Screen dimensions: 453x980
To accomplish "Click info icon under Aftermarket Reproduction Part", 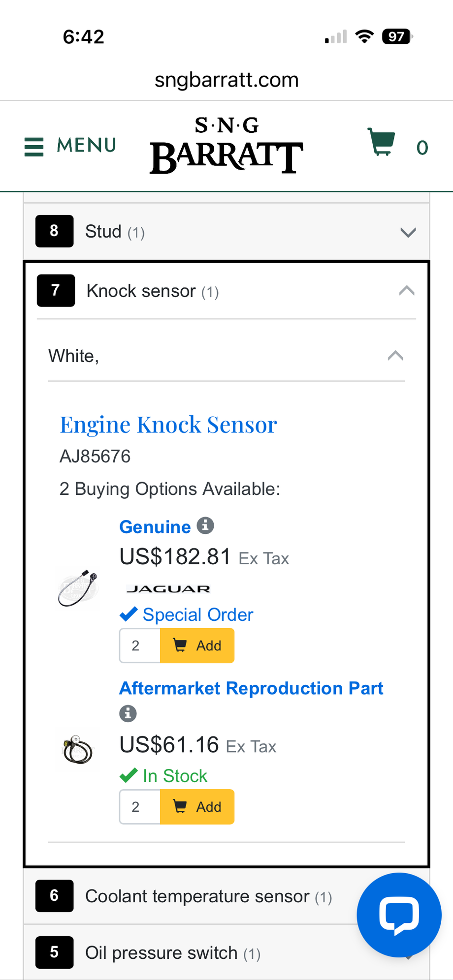I will 128,713.
